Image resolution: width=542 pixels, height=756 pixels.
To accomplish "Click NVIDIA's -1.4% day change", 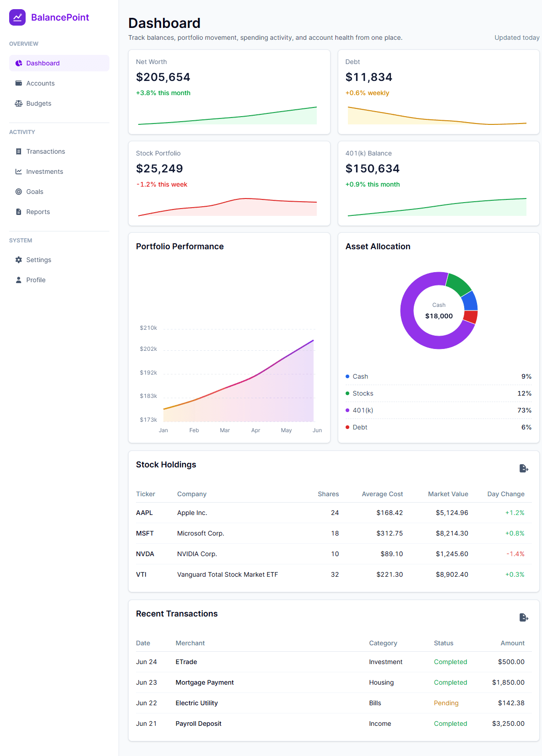I will pos(515,554).
